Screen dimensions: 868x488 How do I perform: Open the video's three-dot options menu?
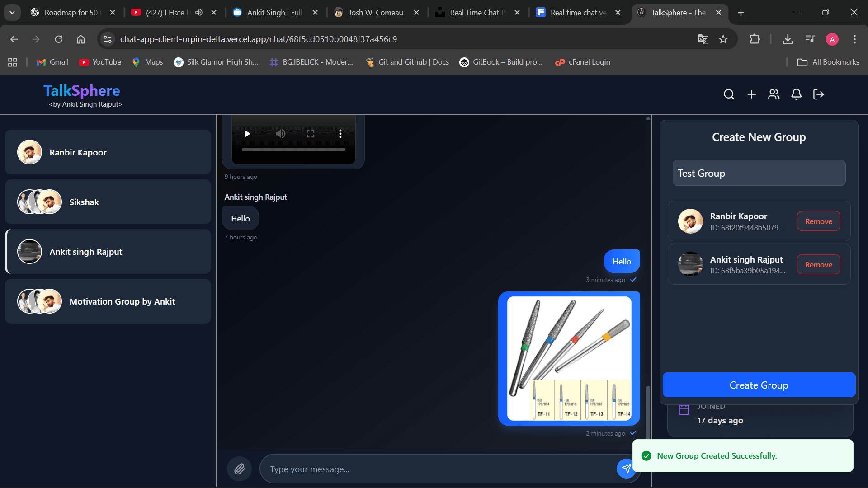point(340,134)
